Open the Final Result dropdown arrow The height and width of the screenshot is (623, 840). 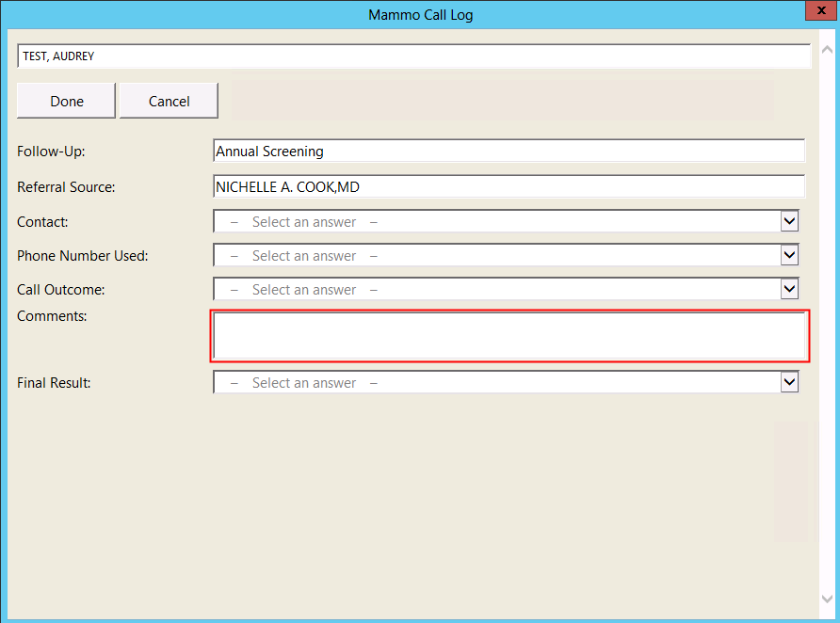tap(789, 382)
